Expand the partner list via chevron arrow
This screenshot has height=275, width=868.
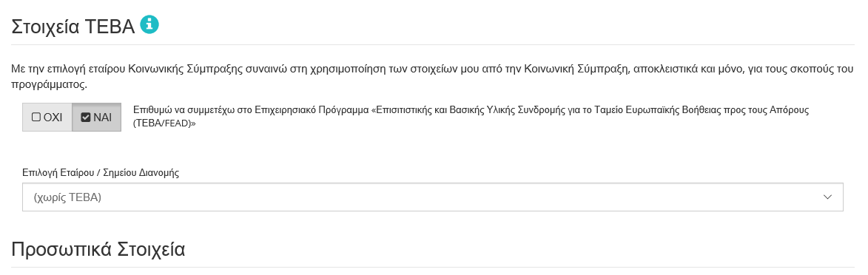[827, 197]
